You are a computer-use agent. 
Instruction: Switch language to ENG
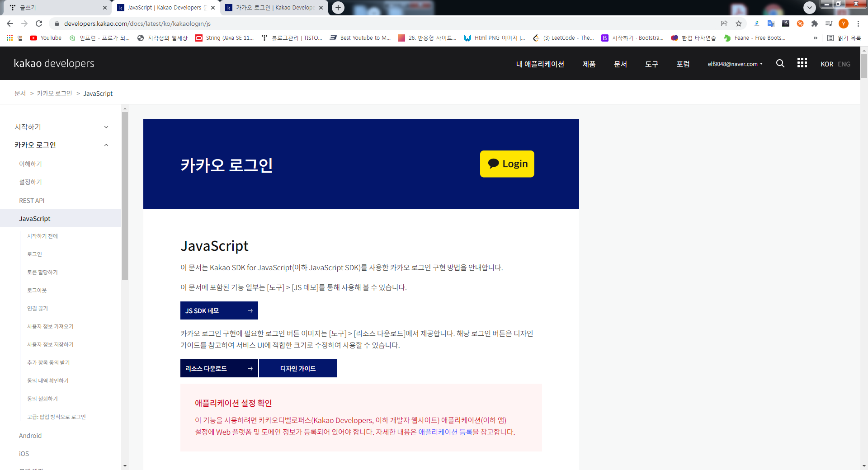coord(844,64)
